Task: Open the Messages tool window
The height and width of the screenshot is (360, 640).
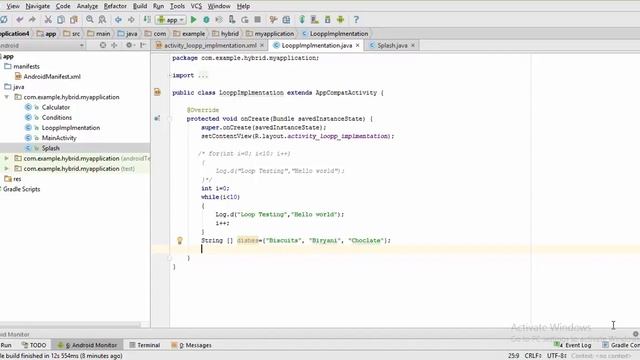Action: tap(191, 345)
